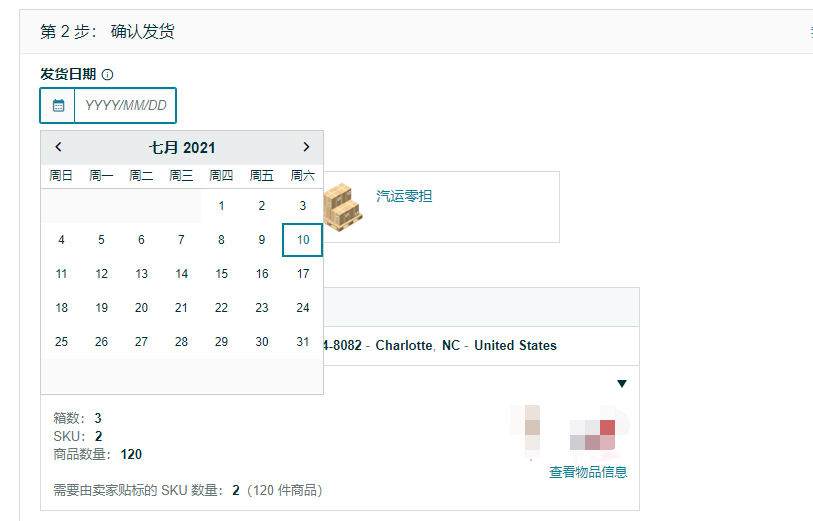Click 29 in the date picker
Image resolution: width=813 pixels, height=521 pixels.
coord(221,342)
